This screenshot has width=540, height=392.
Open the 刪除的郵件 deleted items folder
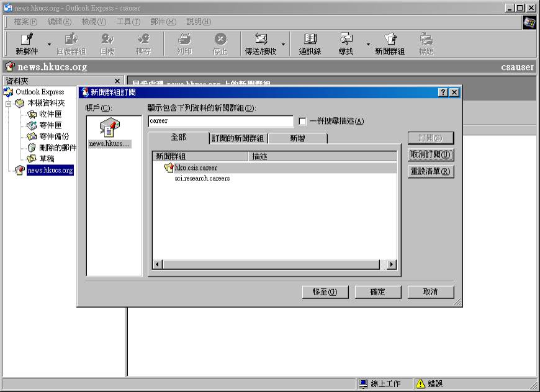point(58,148)
